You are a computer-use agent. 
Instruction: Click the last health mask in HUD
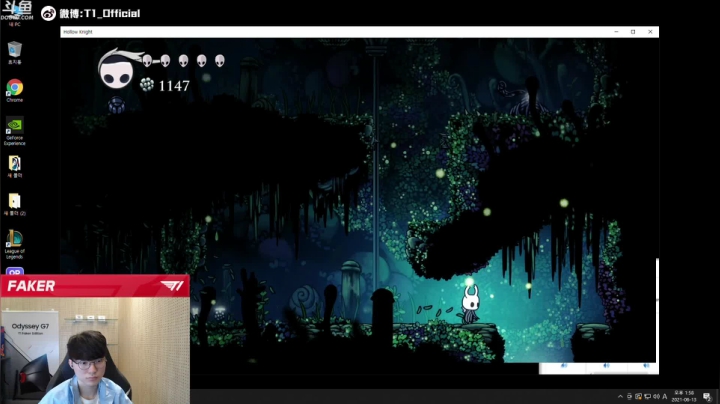coord(220,61)
